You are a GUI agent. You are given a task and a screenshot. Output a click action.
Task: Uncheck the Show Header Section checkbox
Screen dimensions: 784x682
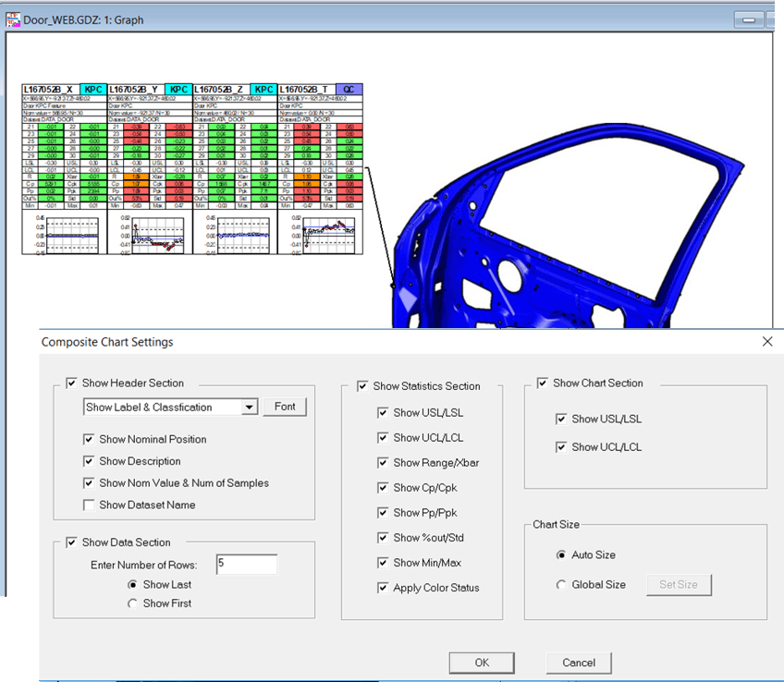[x=71, y=384]
